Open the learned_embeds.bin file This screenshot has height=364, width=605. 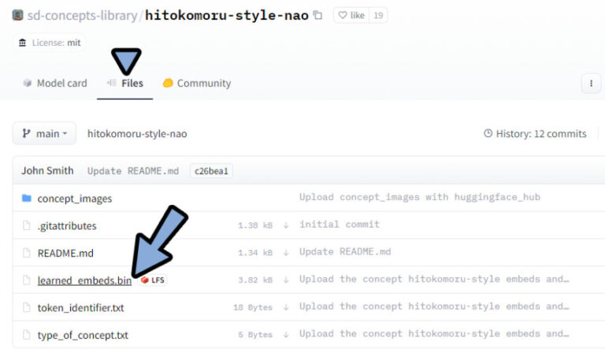[84, 280]
